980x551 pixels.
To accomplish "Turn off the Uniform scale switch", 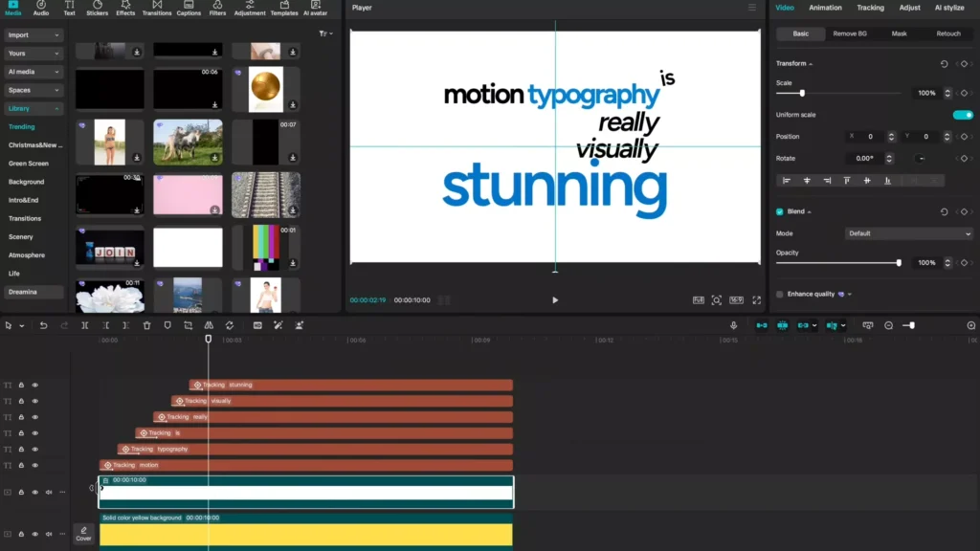I will click(962, 115).
